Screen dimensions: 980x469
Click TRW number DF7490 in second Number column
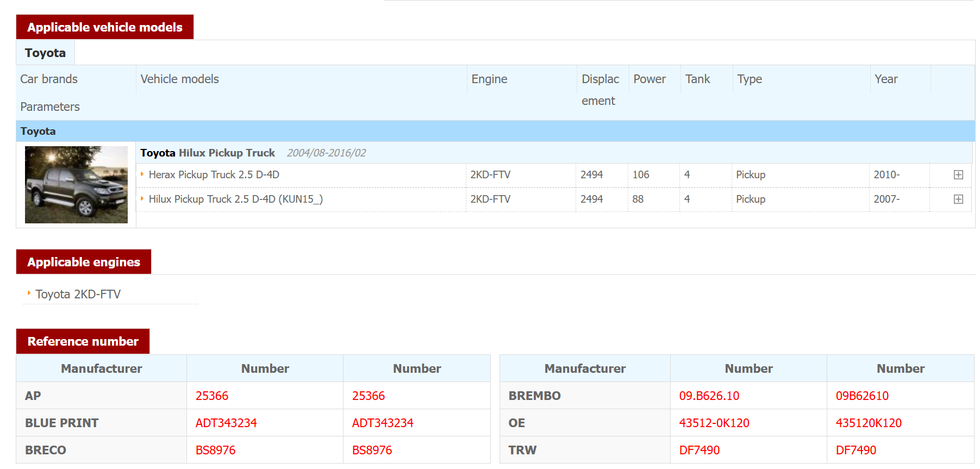(856, 450)
